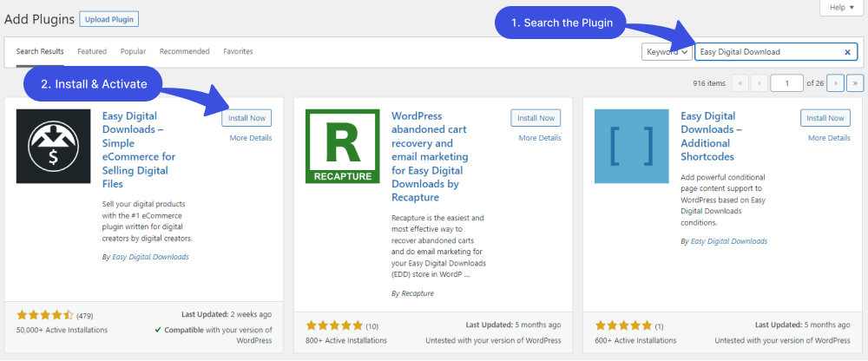The width and height of the screenshot is (868, 361).
Task: Clear the plugin search field with X
Action: pos(847,52)
